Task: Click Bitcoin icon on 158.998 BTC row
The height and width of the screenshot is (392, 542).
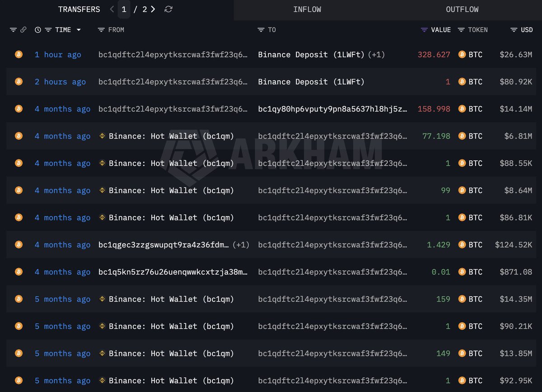Action: (19, 108)
